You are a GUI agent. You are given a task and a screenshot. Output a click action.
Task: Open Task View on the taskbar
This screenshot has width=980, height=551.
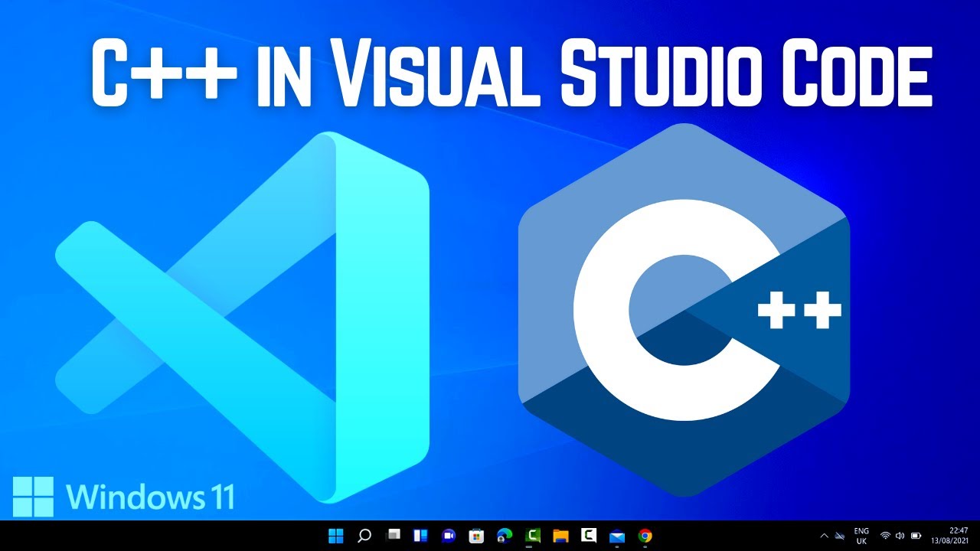(393, 536)
